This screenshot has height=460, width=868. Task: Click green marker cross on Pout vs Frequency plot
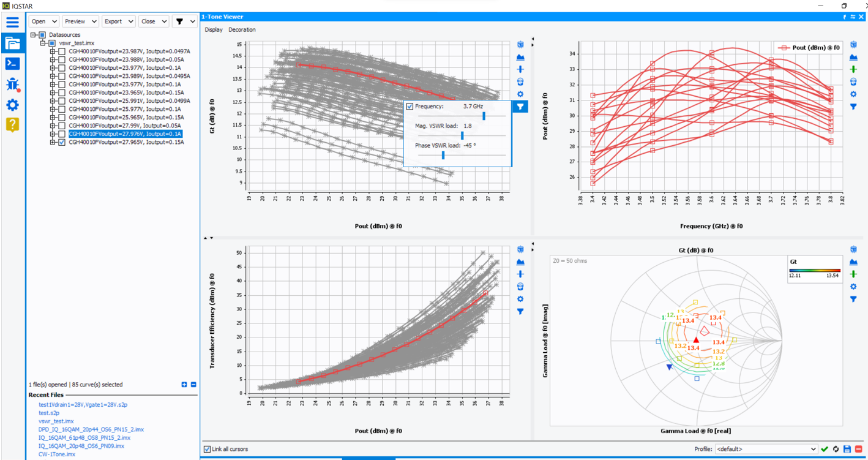click(853, 69)
